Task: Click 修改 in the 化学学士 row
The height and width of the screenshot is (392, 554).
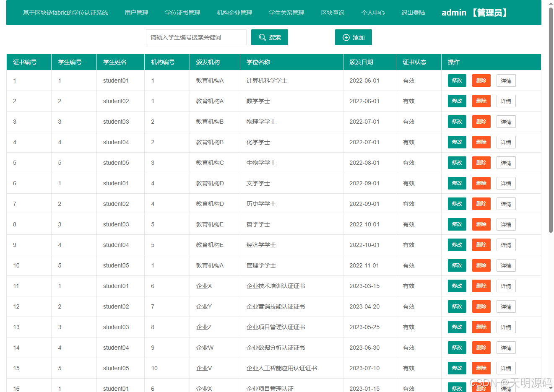Action: click(457, 142)
